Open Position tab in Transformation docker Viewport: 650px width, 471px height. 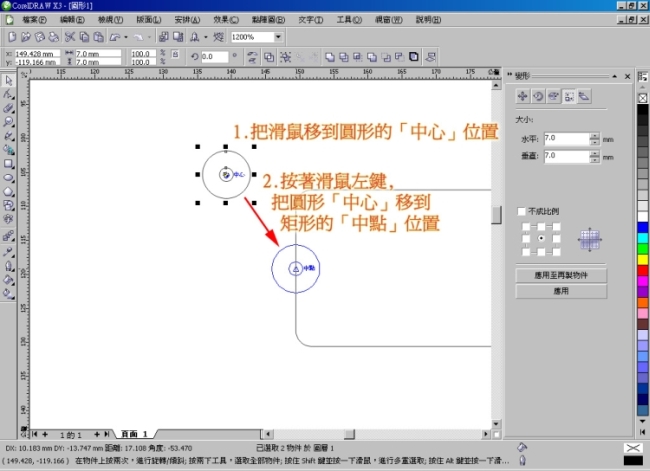click(x=522, y=96)
